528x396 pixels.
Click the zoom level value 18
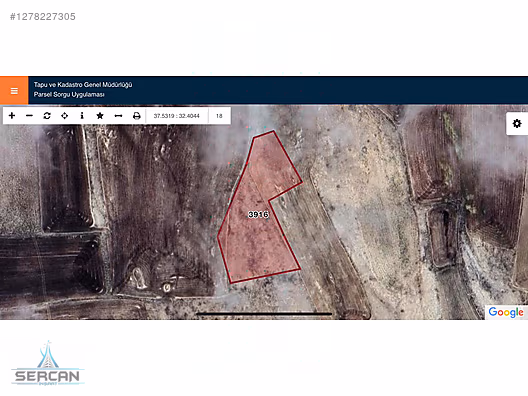click(x=219, y=116)
